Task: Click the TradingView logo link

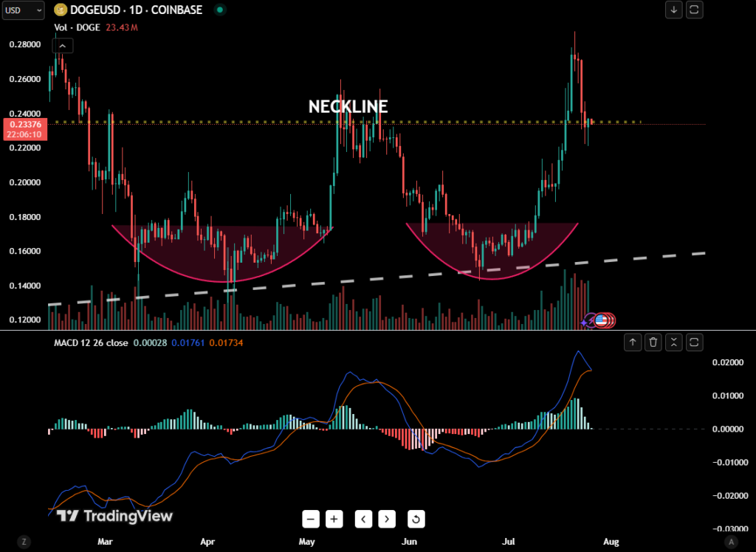Action: click(114, 516)
